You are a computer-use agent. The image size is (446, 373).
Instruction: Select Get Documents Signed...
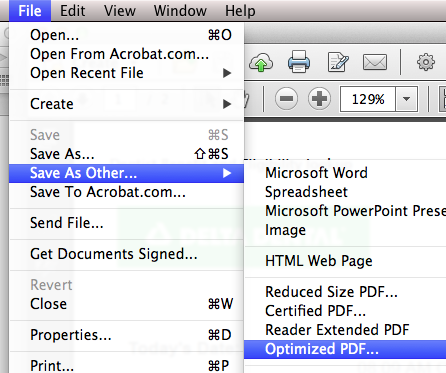[127, 254]
